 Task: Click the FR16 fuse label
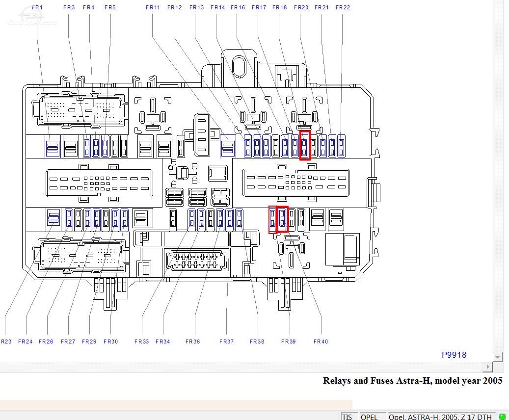238,7
